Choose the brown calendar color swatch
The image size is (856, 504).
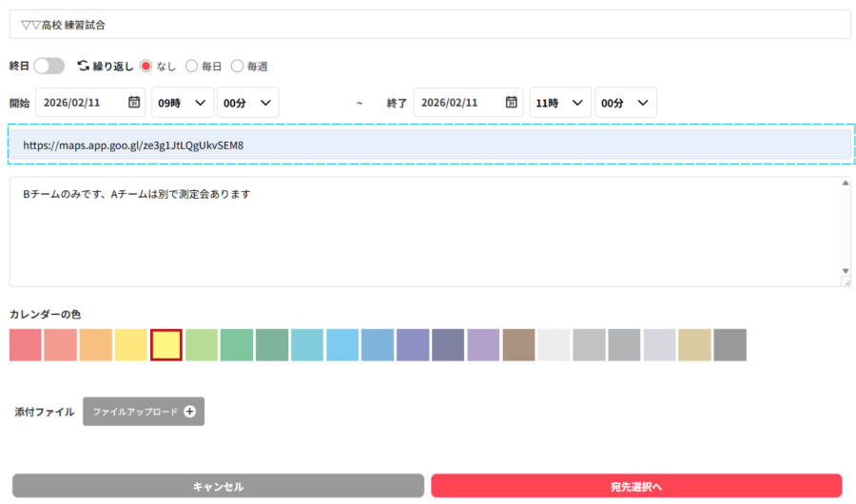tap(518, 345)
